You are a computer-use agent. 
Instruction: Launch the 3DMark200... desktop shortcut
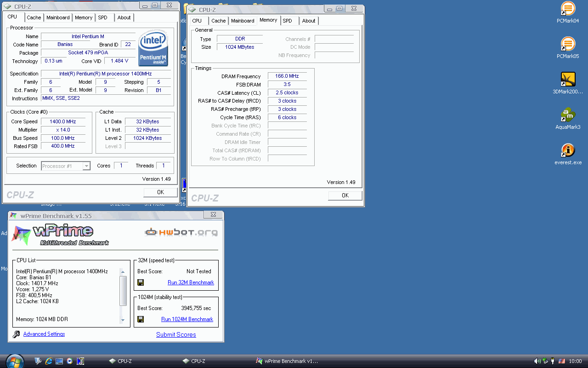coord(568,83)
